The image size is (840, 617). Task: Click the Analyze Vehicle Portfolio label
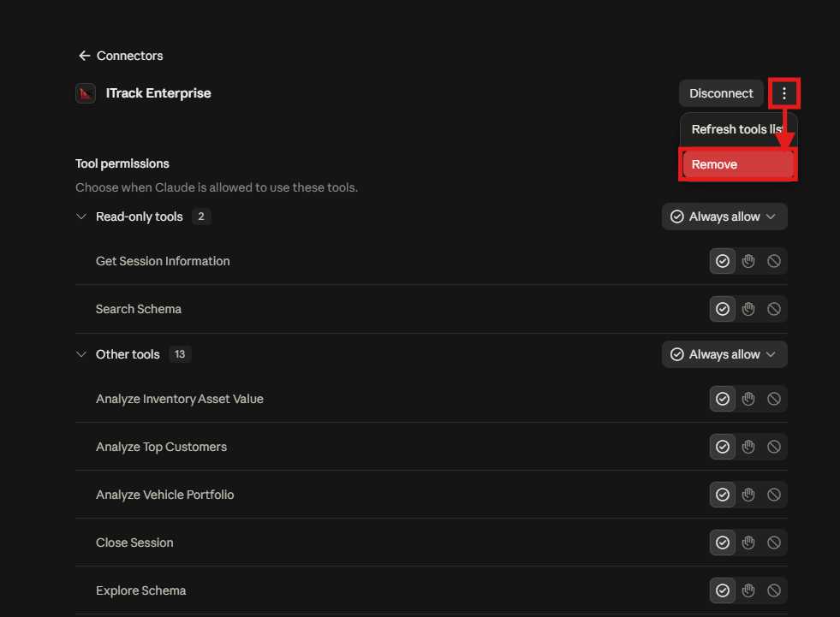165,495
